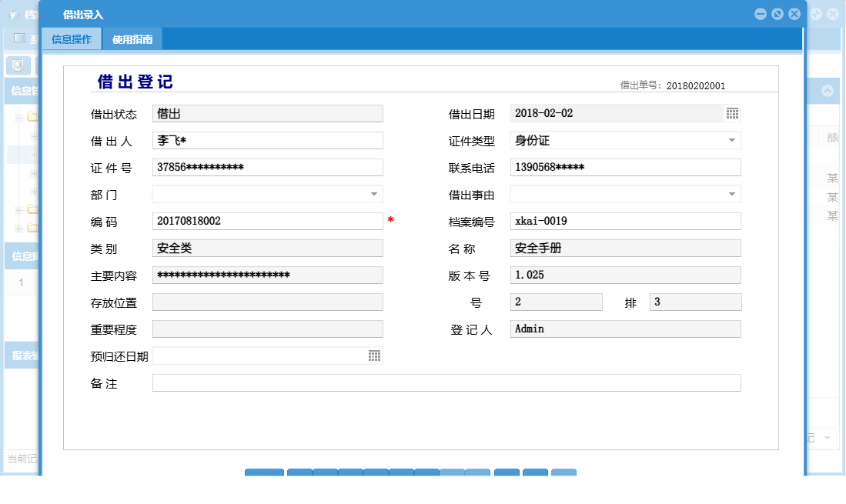846x504 pixels.
Task: Click the 存放位置 label
Action: 114,303
